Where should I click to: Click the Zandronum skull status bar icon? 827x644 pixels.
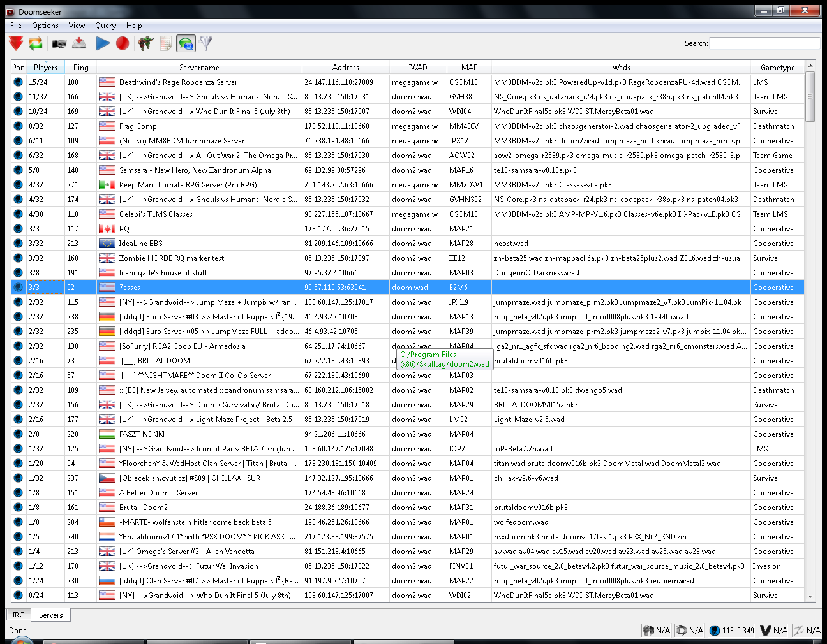point(715,630)
